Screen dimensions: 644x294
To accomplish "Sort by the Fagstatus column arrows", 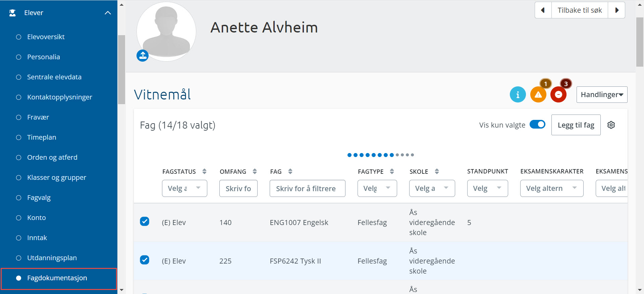I will (204, 171).
